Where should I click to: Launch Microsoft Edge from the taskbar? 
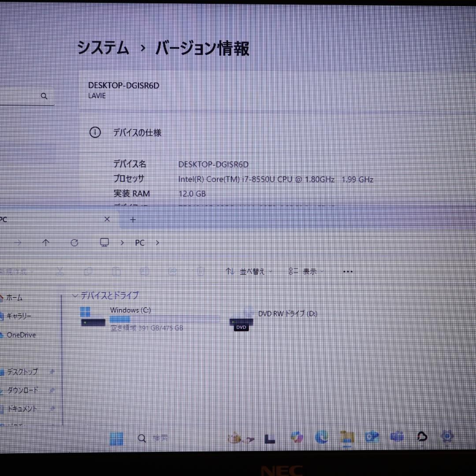pos(322,437)
